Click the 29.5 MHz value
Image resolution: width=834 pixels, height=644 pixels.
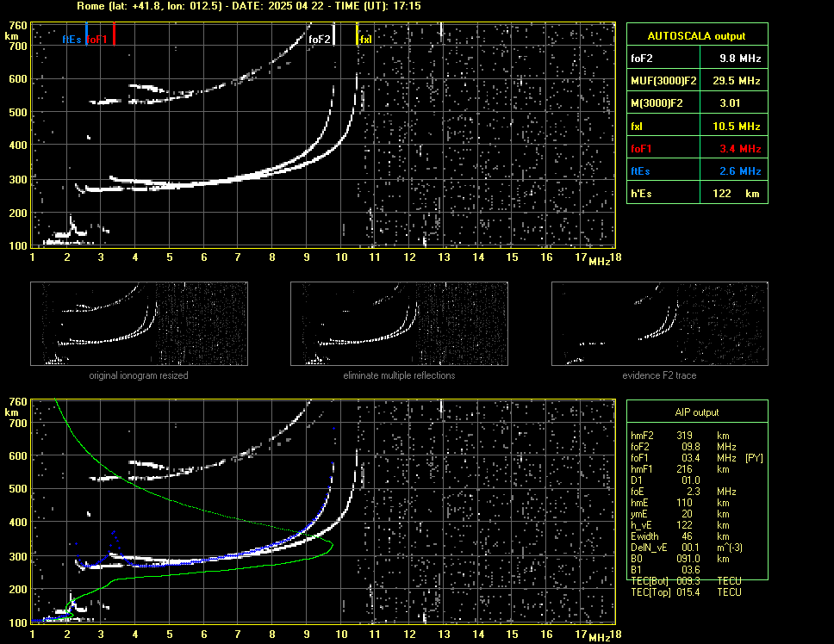[x=736, y=81]
